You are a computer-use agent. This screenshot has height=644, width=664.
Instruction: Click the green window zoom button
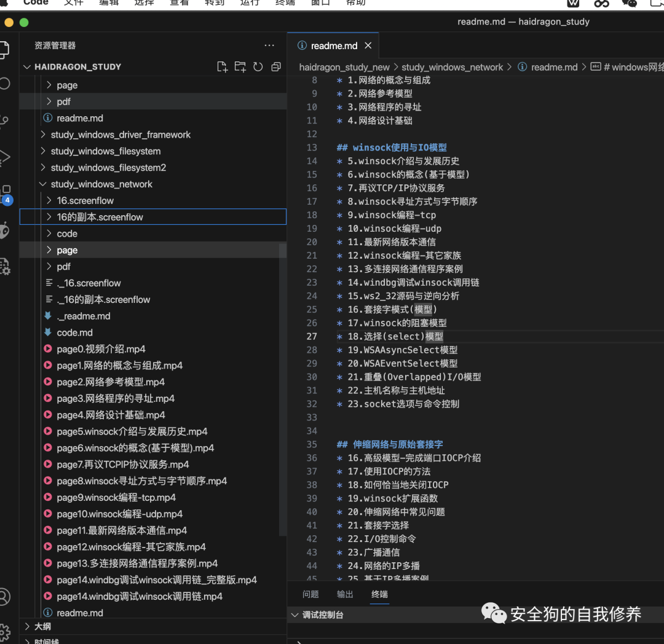(24, 22)
